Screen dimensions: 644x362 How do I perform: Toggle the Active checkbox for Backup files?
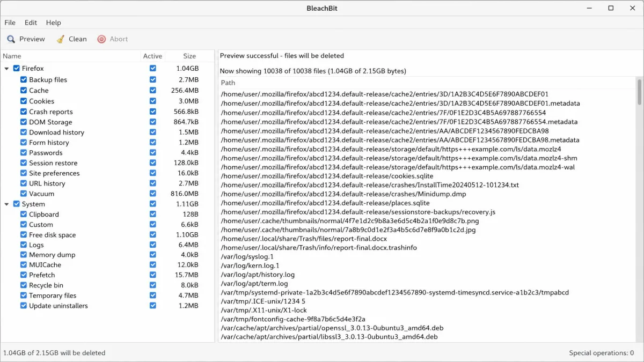(x=153, y=80)
